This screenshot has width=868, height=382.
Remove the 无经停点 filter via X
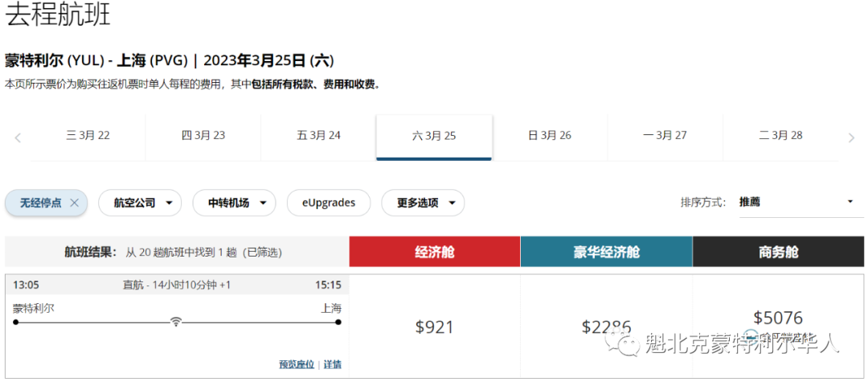click(x=75, y=203)
